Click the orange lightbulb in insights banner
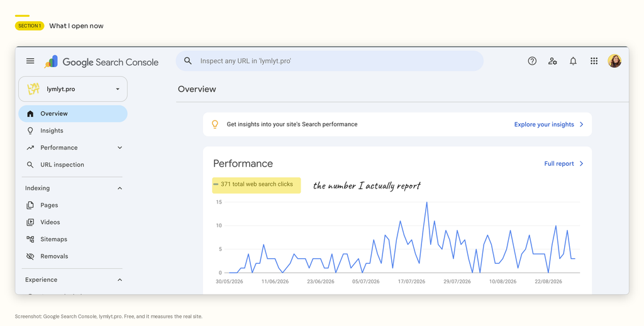This screenshot has width=644, height=326. tap(214, 124)
